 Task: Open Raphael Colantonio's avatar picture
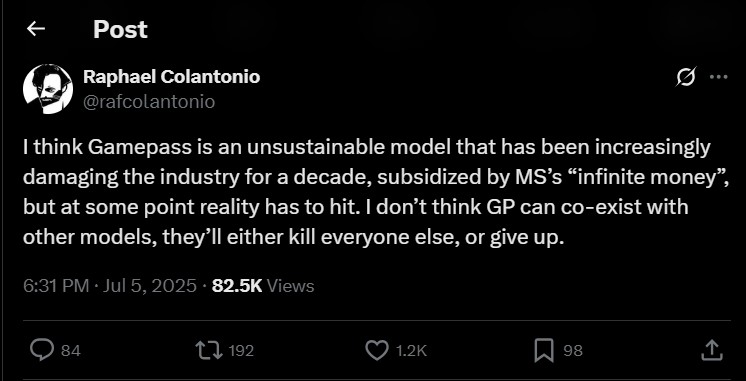pos(48,89)
